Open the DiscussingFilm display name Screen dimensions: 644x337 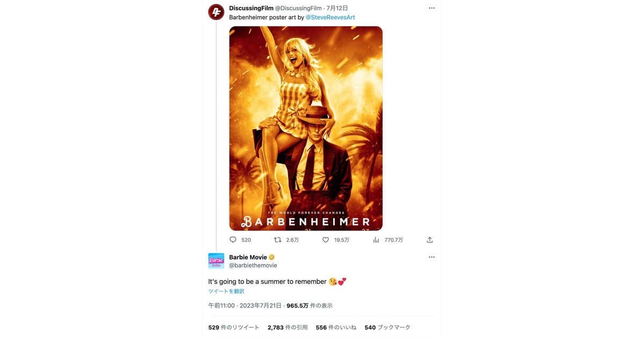[x=251, y=8]
